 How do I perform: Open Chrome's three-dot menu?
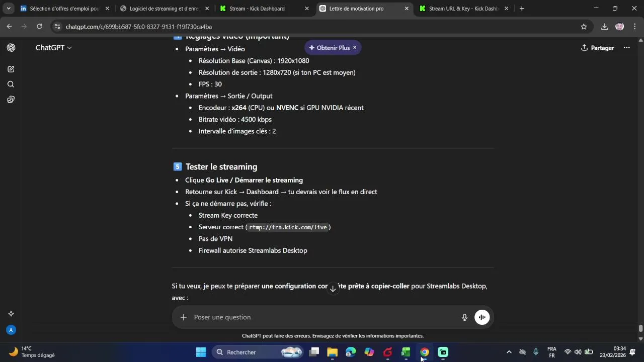(634, 27)
